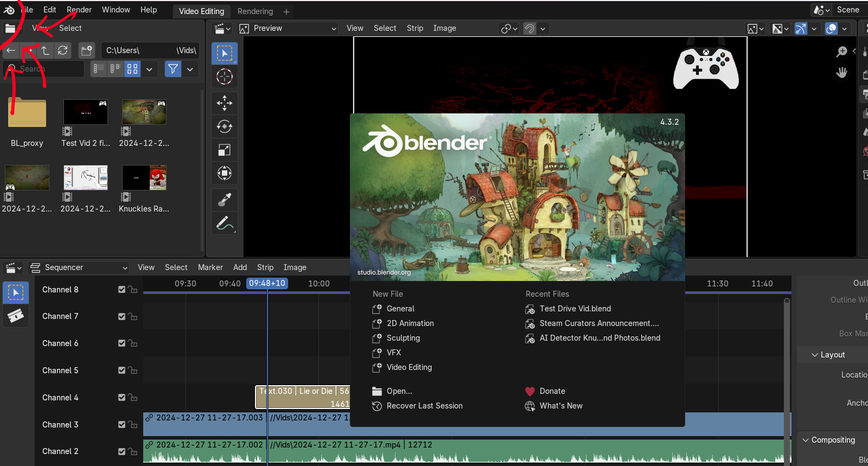Open the filter settings dropdown arrow
This screenshot has height=466, width=868.
[190, 69]
